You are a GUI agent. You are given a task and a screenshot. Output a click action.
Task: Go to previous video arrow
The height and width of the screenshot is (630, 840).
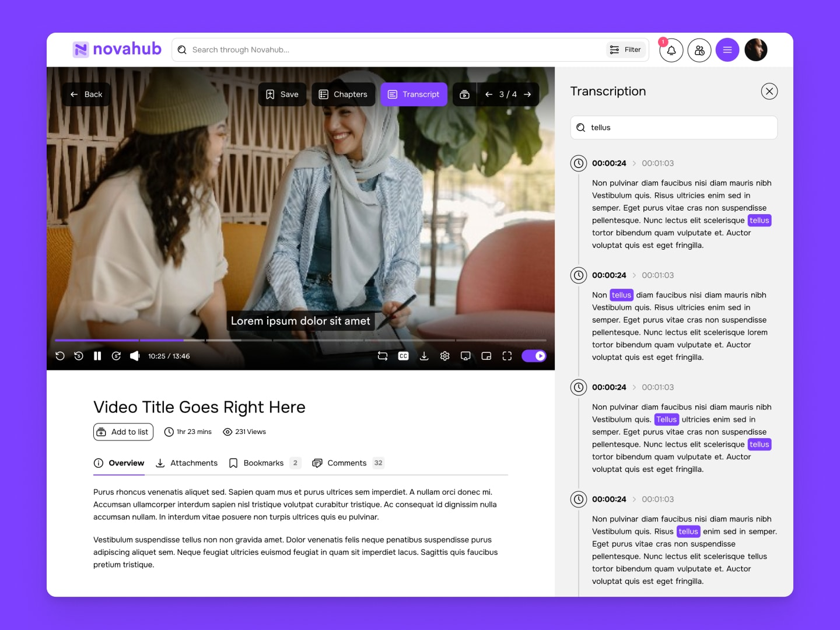[x=489, y=94]
